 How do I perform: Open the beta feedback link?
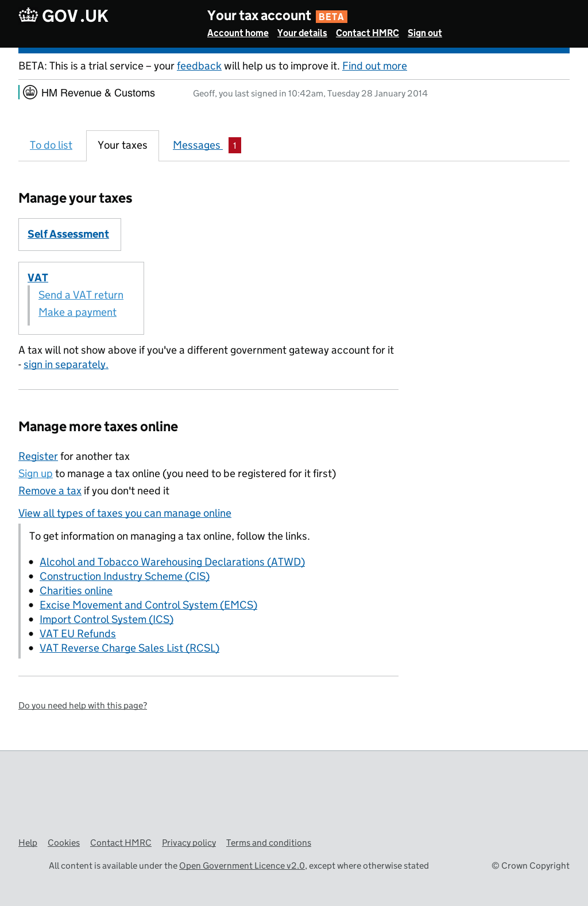point(199,66)
